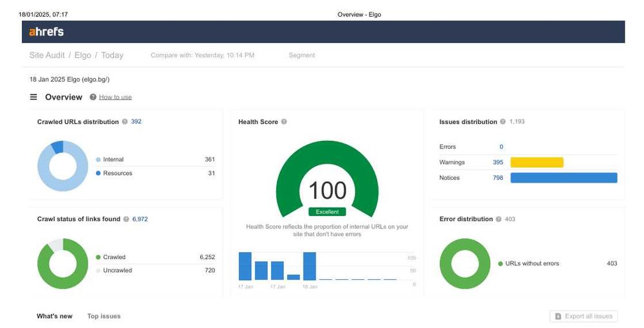Image resolution: width=644 pixels, height=328 pixels.
Task: Click info icon next to Crawled URLs distribution
Action: point(125,122)
